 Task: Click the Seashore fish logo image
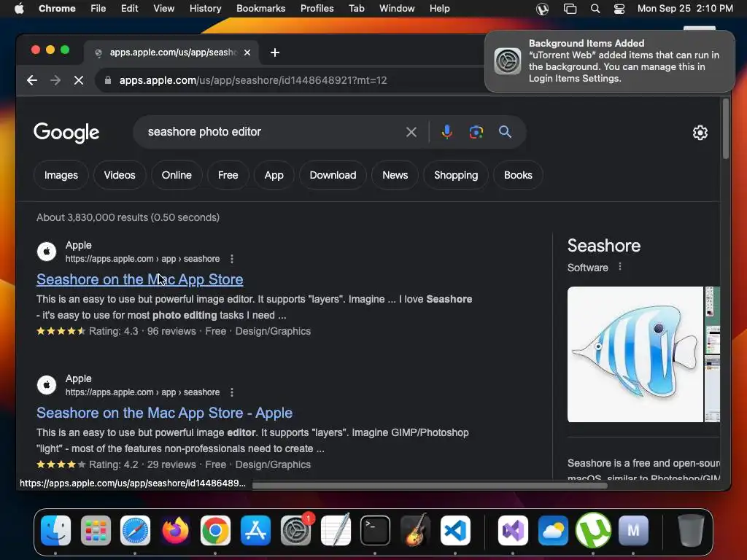[635, 354]
